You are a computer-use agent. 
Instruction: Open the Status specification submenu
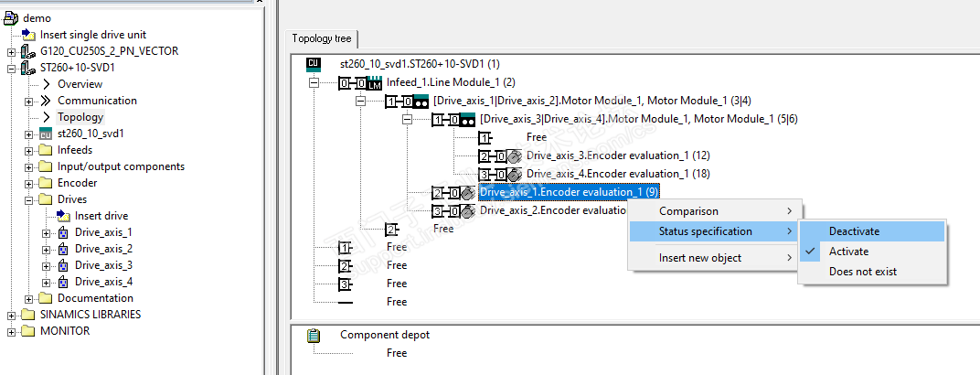713,231
